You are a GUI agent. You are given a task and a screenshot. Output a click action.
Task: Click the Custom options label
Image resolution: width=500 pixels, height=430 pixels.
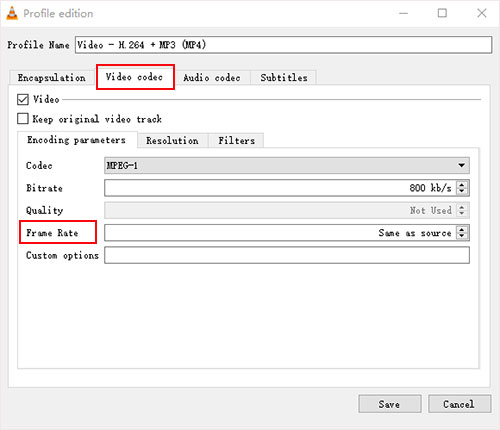click(62, 255)
